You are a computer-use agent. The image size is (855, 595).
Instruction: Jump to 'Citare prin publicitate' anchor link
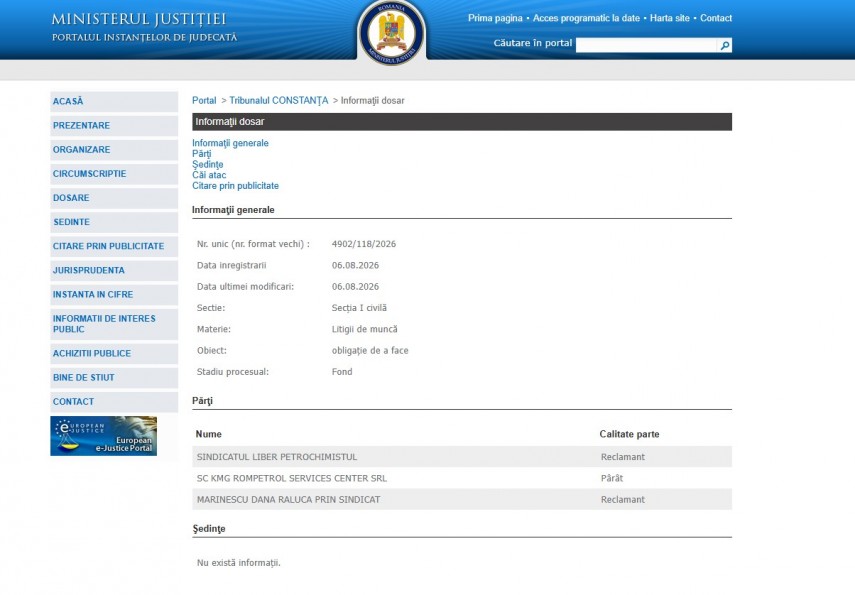point(235,185)
